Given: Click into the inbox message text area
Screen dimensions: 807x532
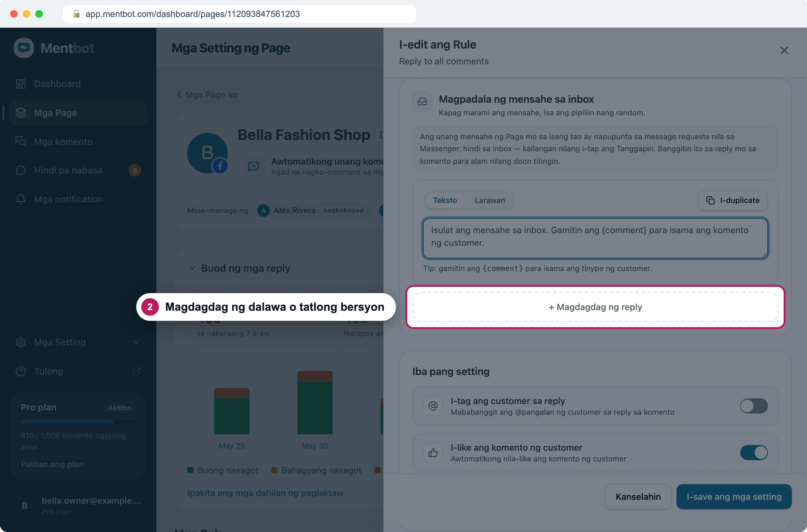Looking at the screenshot, I should coord(595,238).
